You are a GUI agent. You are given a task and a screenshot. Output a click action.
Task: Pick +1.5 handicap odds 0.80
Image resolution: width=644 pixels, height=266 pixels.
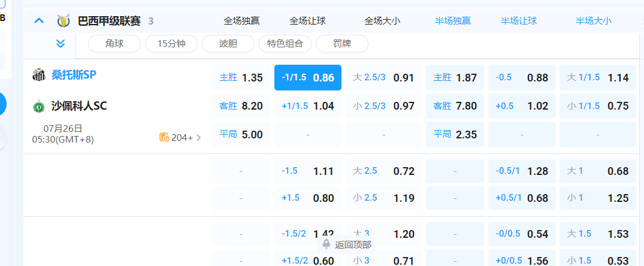coord(308,198)
